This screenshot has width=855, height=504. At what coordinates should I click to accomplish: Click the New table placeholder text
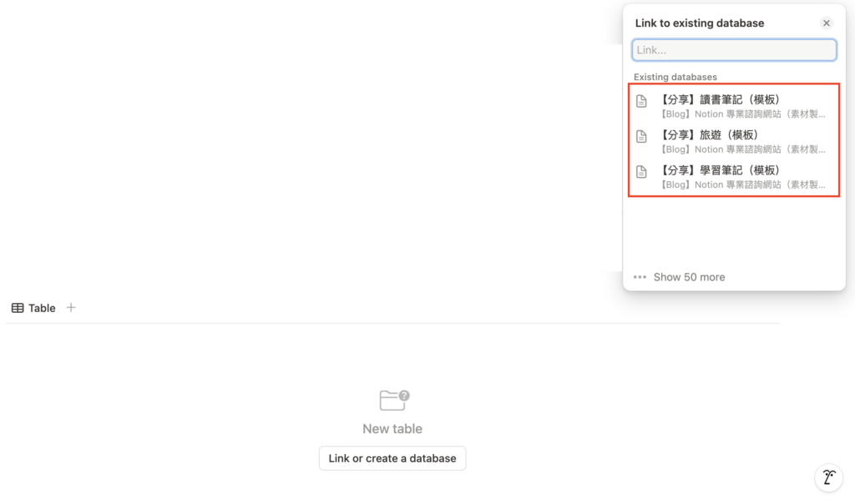click(392, 429)
